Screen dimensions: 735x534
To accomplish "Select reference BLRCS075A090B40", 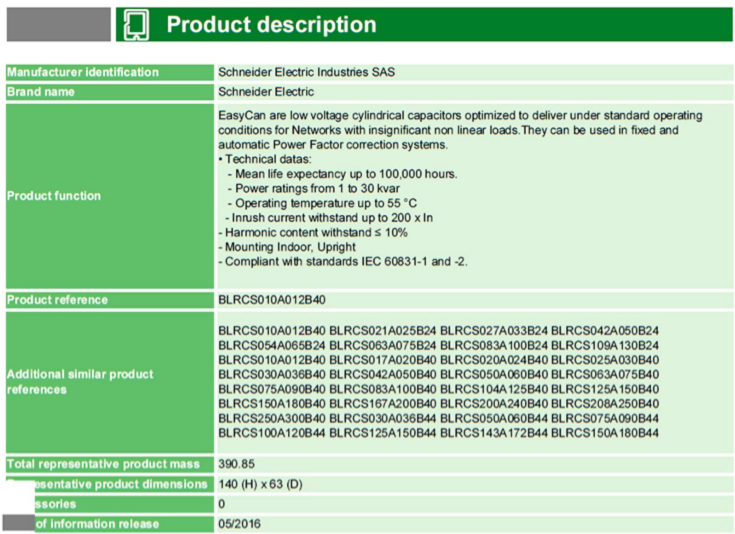I will point(272,389).
